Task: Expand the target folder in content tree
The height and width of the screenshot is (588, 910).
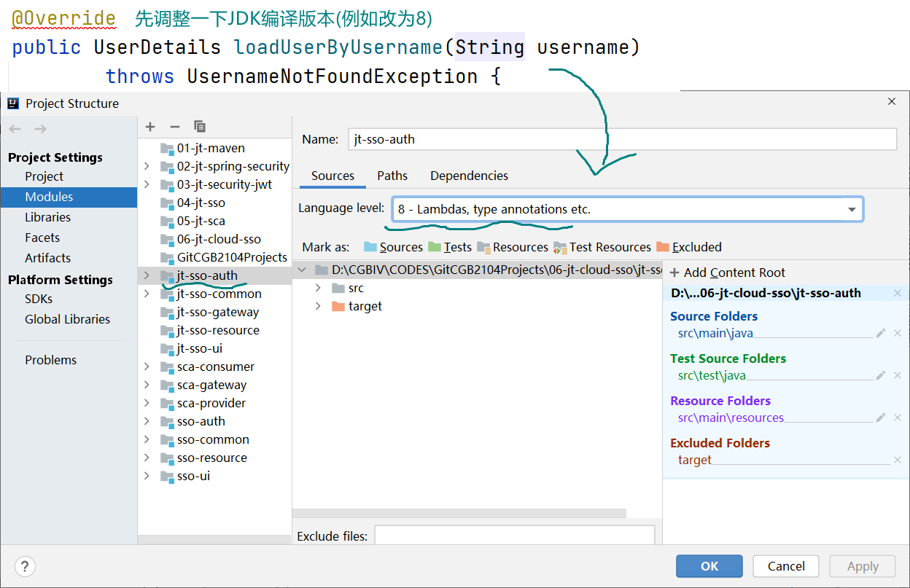Action: pyautogui.click(x=318, y=306)
